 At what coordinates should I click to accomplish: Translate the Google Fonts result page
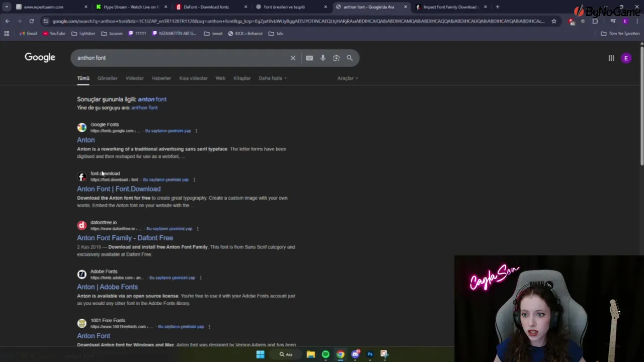point(168,131)
